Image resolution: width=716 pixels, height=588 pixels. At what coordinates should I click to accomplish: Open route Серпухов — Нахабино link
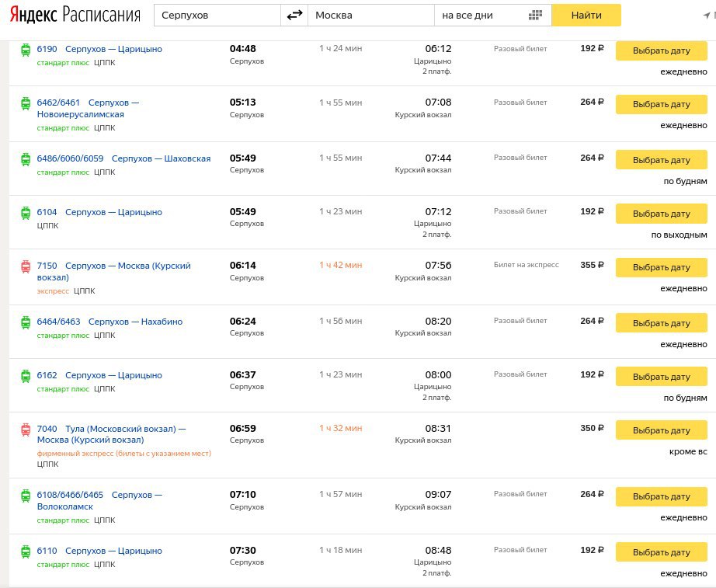pos(136,322)
